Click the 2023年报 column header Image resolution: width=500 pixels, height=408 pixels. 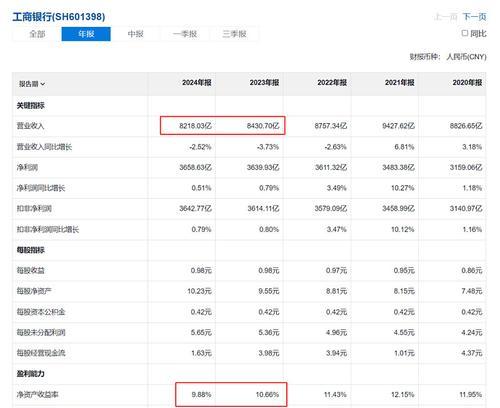264,83
